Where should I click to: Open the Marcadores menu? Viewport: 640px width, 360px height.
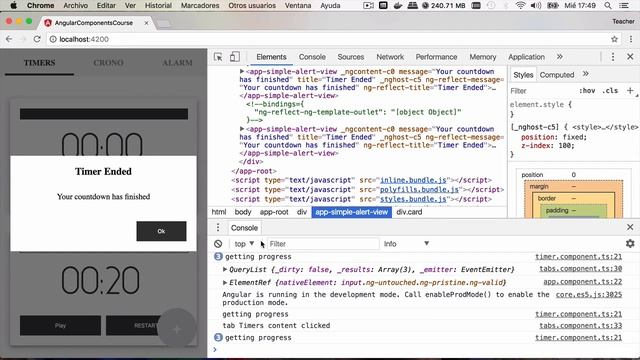200,5
